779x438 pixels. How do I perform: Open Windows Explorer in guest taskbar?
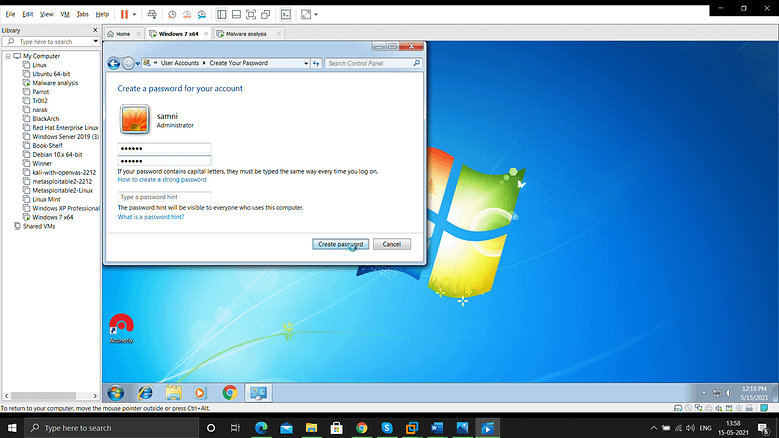coord(173,393)
